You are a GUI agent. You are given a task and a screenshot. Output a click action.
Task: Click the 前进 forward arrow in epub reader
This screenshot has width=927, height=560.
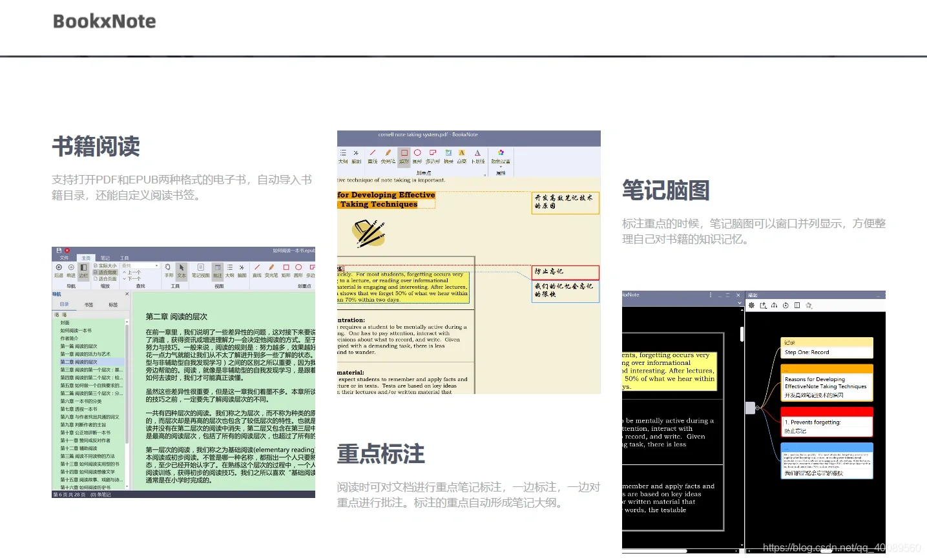71,271
